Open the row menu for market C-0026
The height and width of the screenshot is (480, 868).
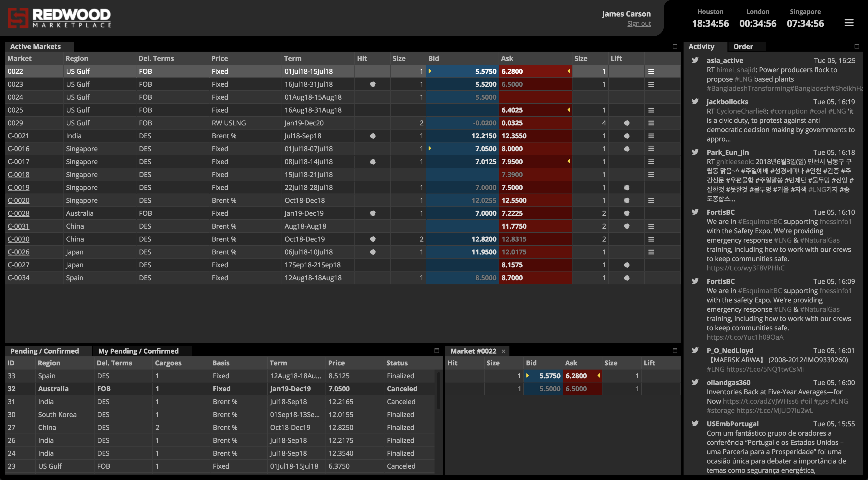651,252
